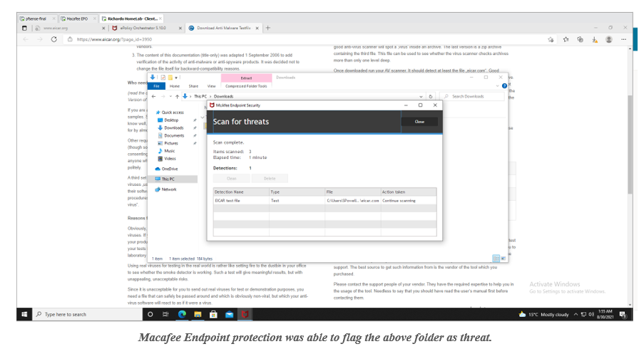Click the Search Downloads field

(472, 96)
